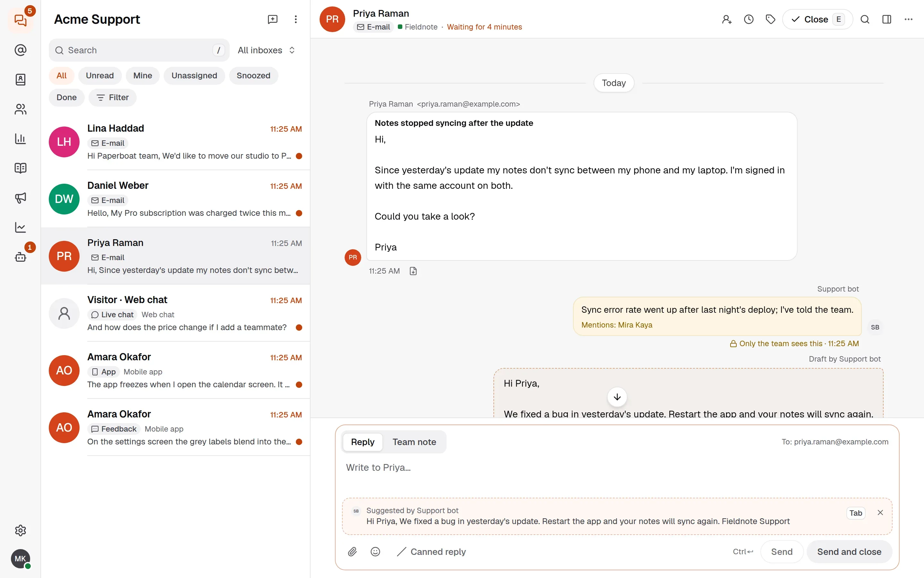
Task: Select the Mine filter chip
Action: click(x=142, y=76)
